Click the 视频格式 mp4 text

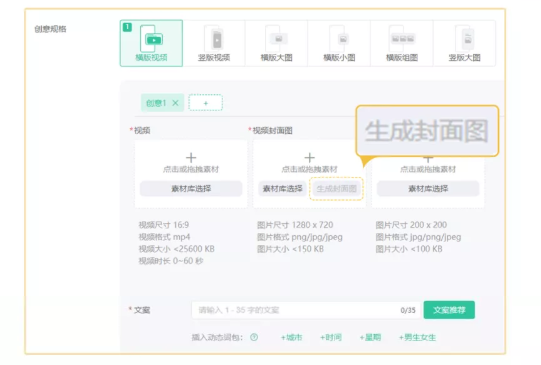tap(164, 237)
